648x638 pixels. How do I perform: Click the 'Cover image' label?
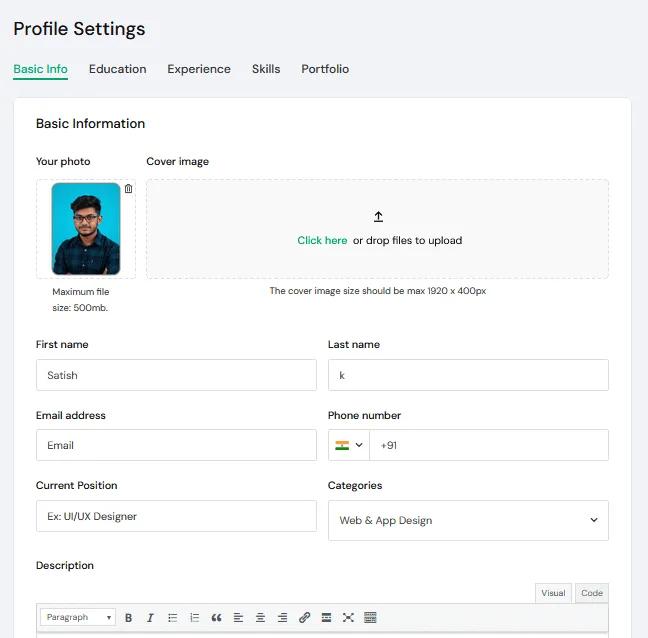coord(178,162)
